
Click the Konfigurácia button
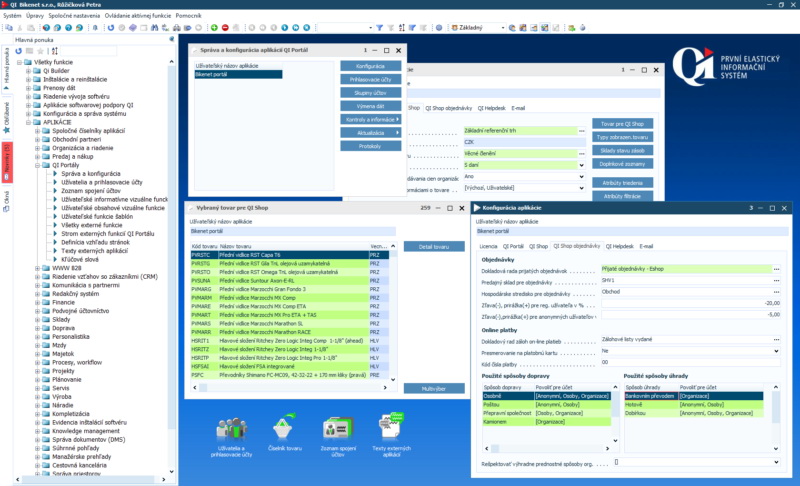pos(370,66)
